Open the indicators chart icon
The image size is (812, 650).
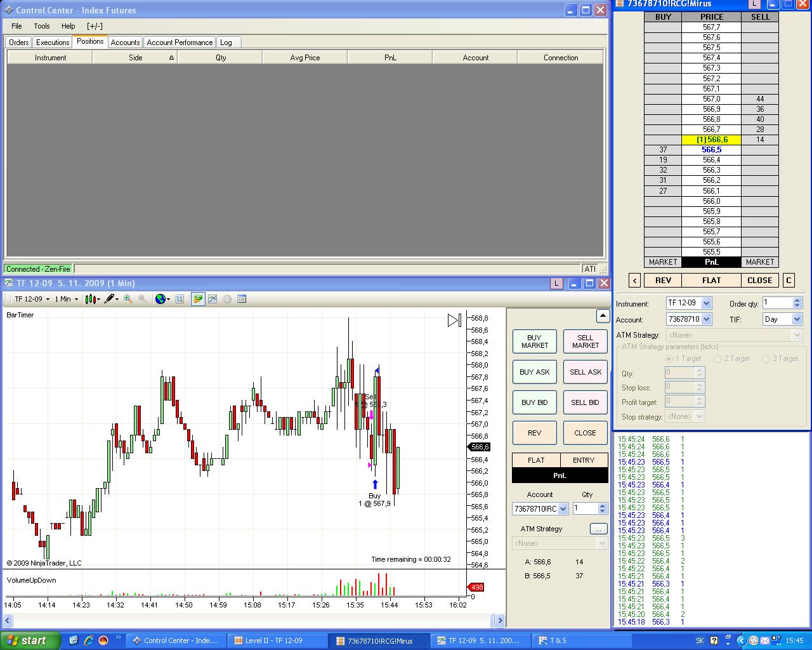[x=213, y=299]
